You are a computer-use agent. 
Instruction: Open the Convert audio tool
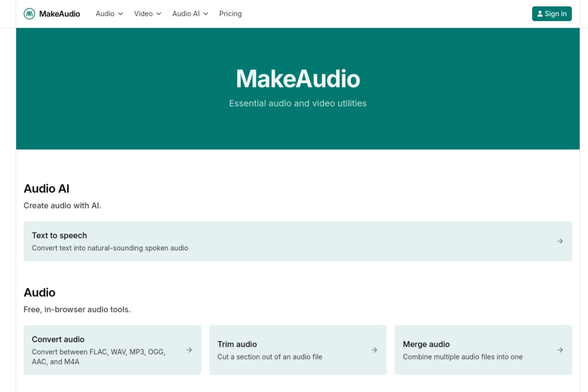pos(112,350)
